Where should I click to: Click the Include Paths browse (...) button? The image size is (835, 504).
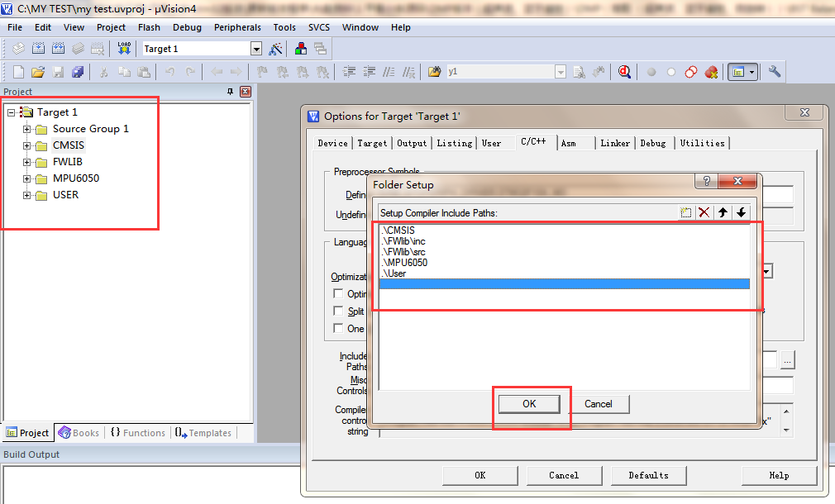(x=788, y=360)
